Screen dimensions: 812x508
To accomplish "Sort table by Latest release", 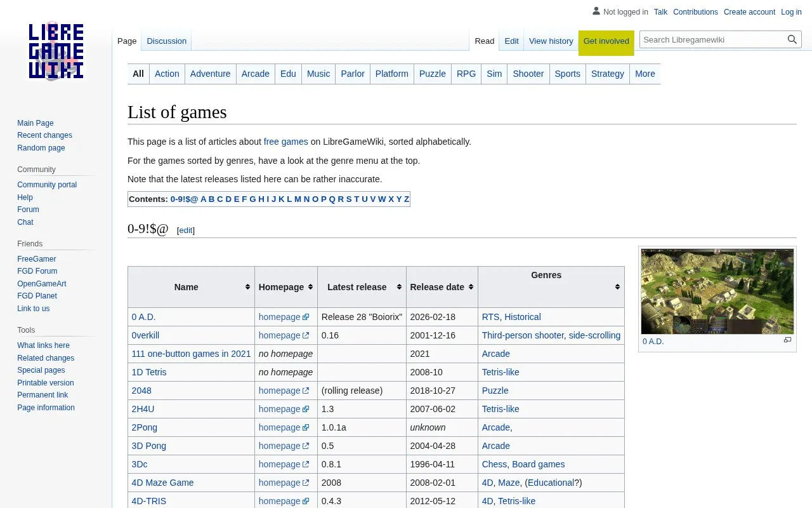I will click(x=362, y=287).
